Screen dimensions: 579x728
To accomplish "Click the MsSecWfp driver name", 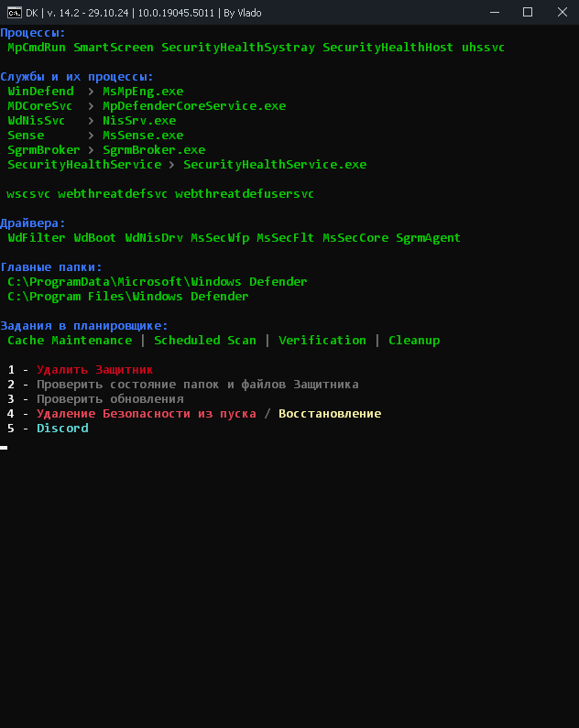I will pos(220,238).
